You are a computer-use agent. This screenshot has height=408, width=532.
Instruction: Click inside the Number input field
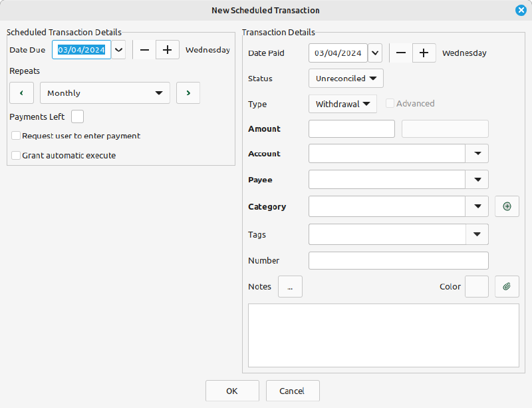(398, 260)
